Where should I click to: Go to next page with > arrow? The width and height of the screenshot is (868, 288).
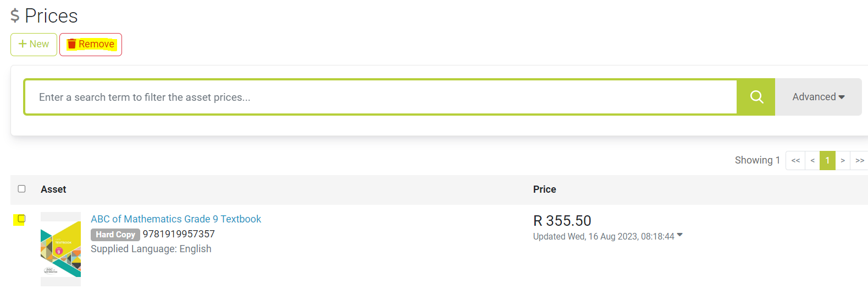tap(843, 160)
